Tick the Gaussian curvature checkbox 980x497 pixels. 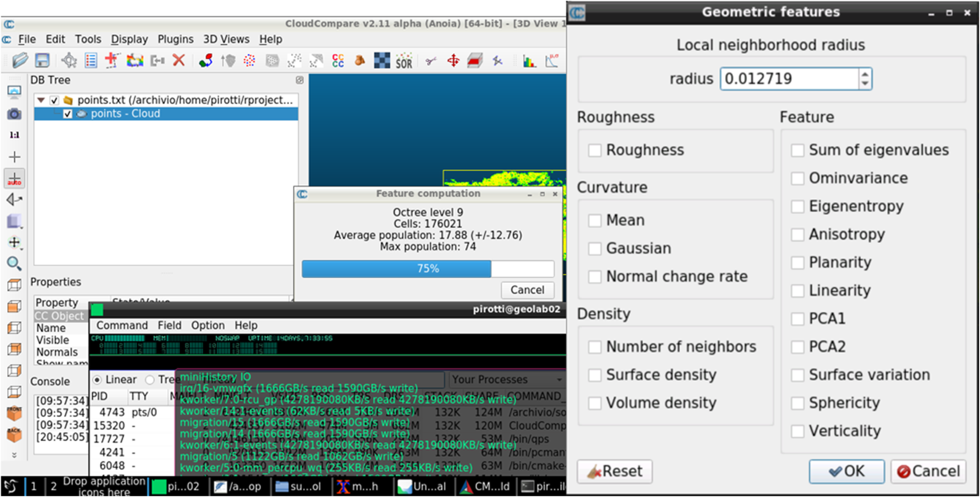[x=595, y=249]
